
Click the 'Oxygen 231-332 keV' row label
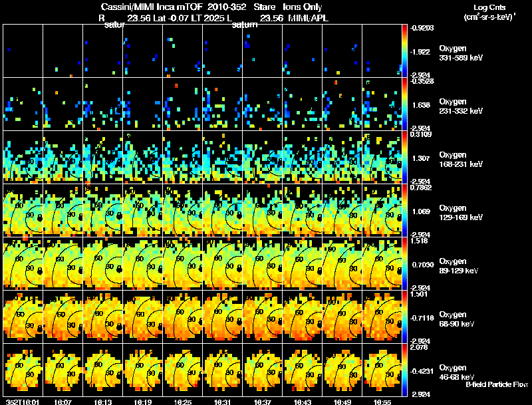point(461,106)
